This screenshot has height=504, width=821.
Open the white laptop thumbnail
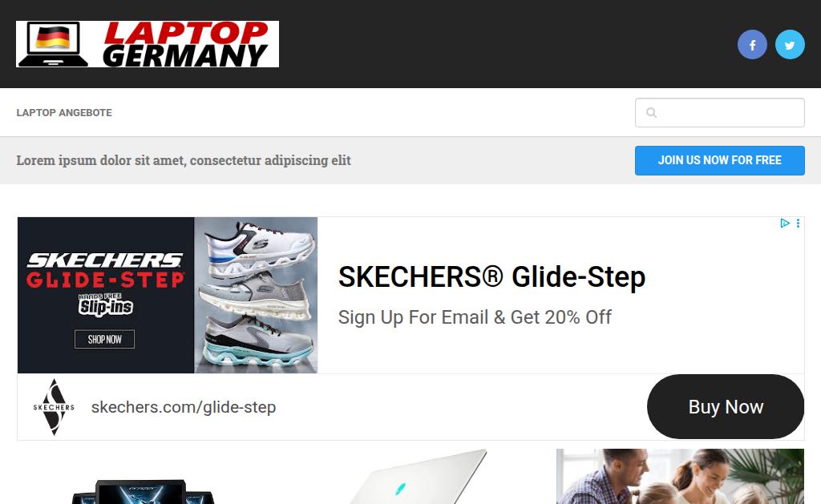[418, 477]
